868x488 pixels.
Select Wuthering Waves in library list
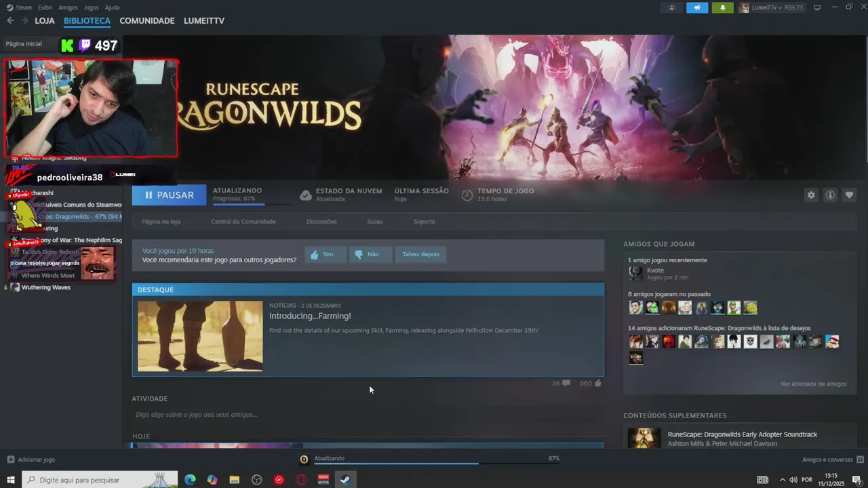point(45,287)
